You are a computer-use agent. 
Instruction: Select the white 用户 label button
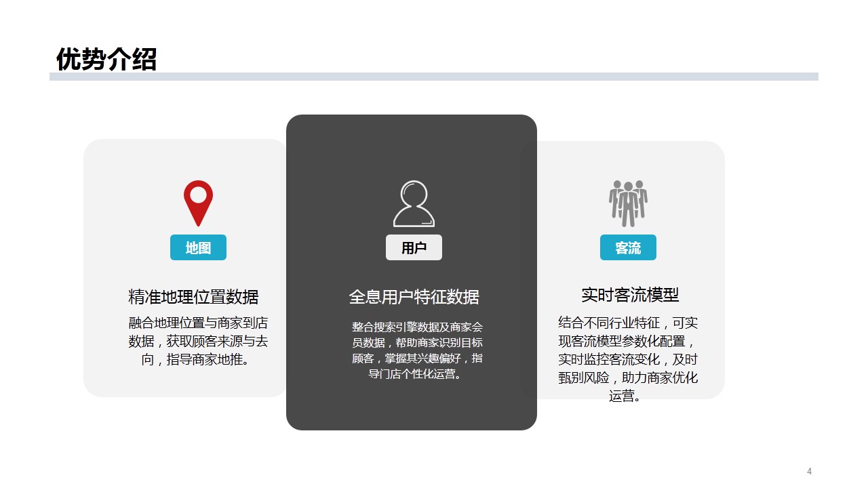point(414,247)
